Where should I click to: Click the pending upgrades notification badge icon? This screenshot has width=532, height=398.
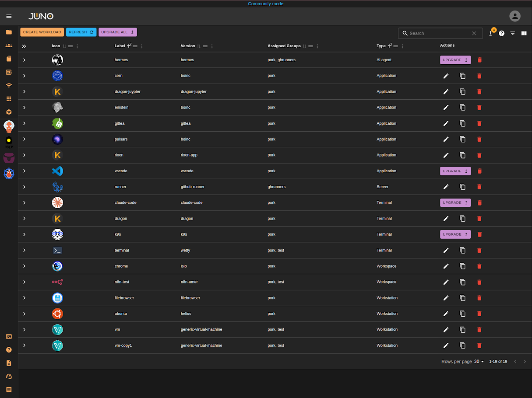tap(491, 33)
